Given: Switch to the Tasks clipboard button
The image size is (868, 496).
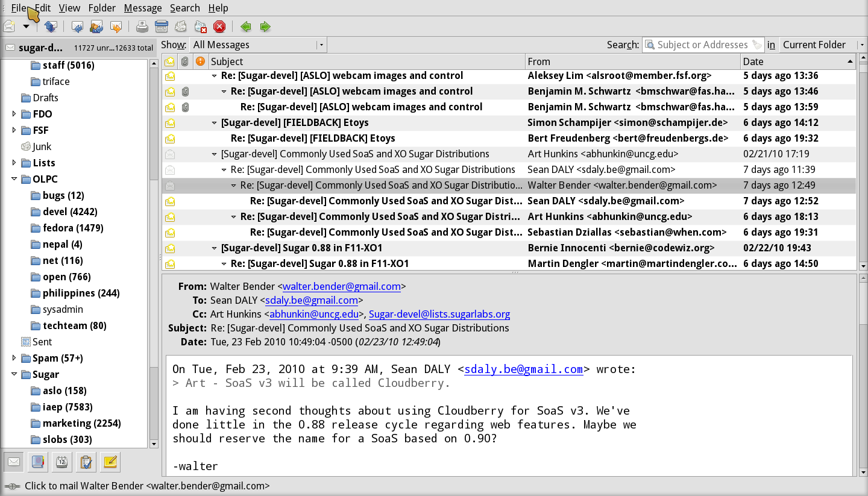Looking at the screenshot, I should coord(86,462).
